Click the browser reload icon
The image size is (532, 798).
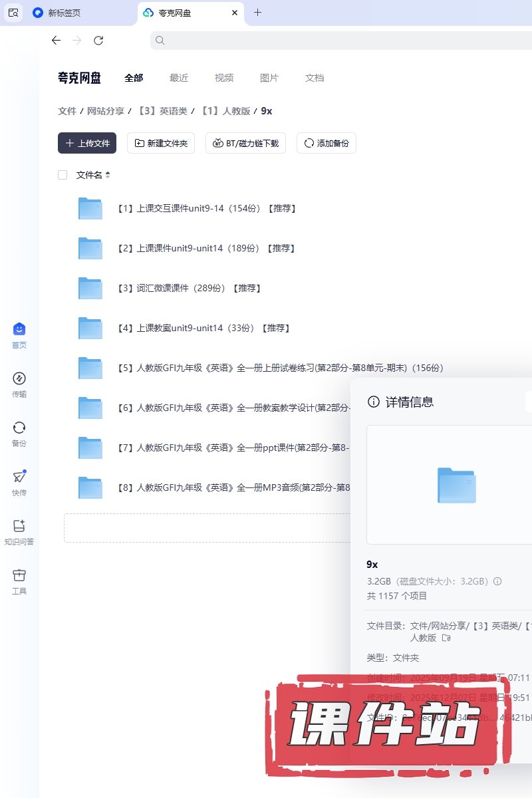coord(98,41)
